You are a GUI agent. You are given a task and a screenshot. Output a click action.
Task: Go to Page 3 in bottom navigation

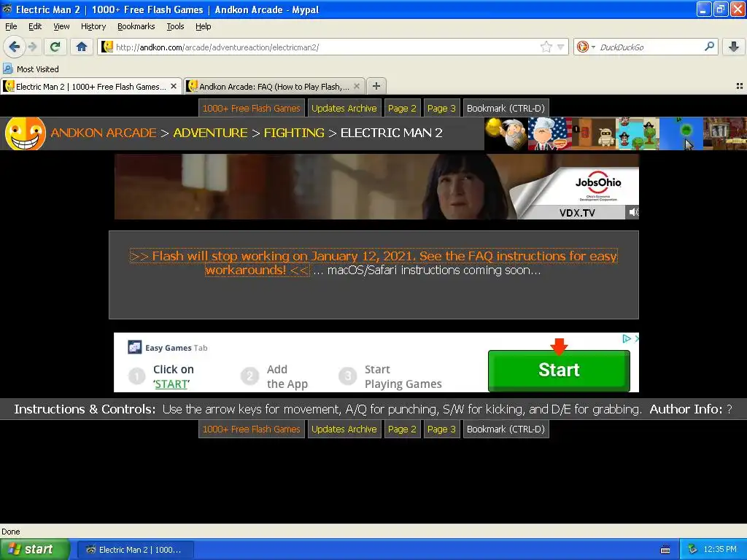[x=441, y=429]
